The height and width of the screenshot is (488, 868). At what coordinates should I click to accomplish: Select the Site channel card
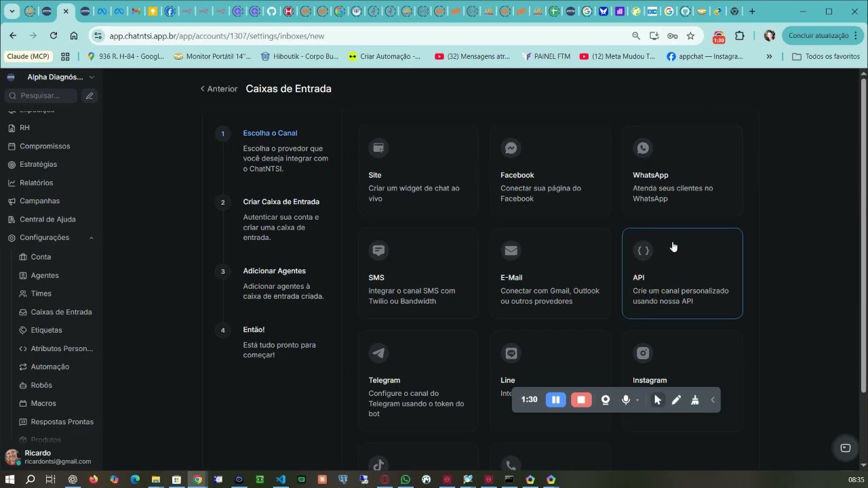(418, 171)
